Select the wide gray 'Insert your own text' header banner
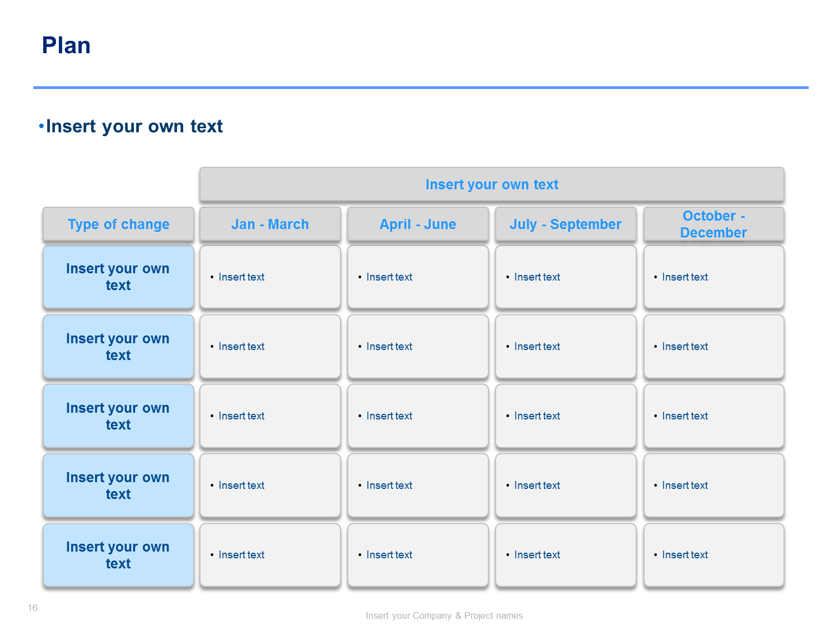This screenshot has width=840, height=630. point(492,184)
